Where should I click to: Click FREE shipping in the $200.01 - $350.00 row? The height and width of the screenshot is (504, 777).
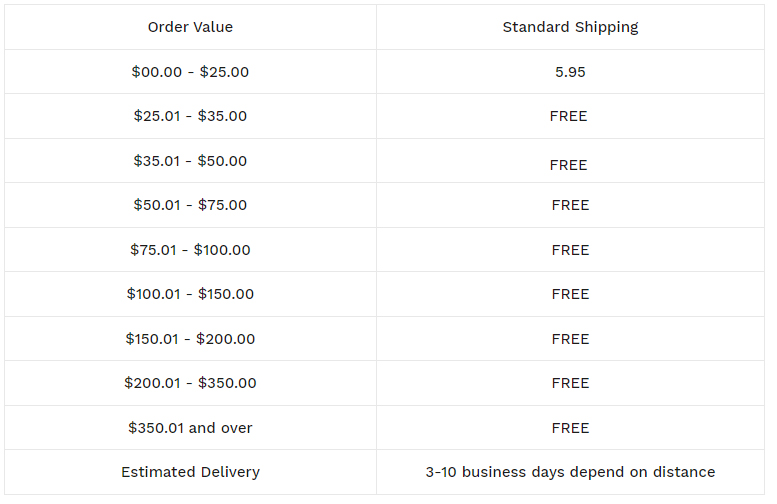point(570,383)
